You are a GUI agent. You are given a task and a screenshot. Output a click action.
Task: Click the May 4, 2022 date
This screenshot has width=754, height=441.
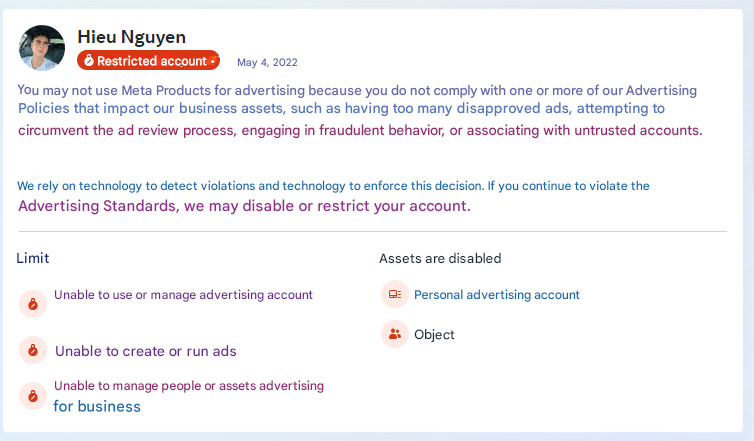267,62
